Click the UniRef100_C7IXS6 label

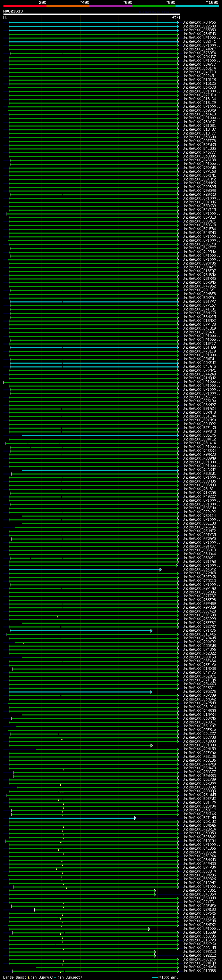(x=199, y=630)
